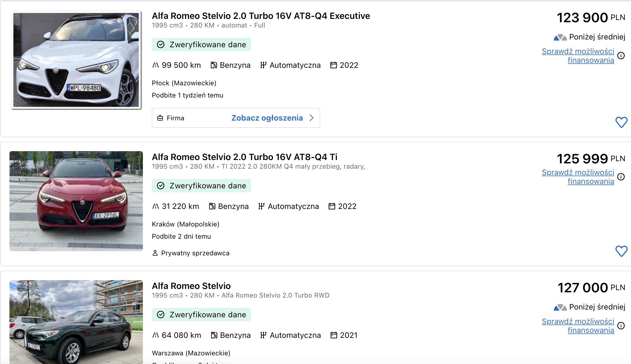Click 64 080 km mileage value
631x364 pixels.
182,335
